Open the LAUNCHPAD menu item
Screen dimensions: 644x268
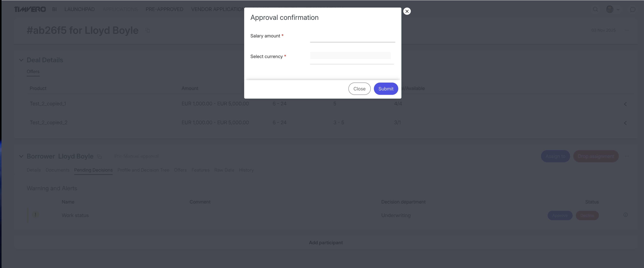80,9
